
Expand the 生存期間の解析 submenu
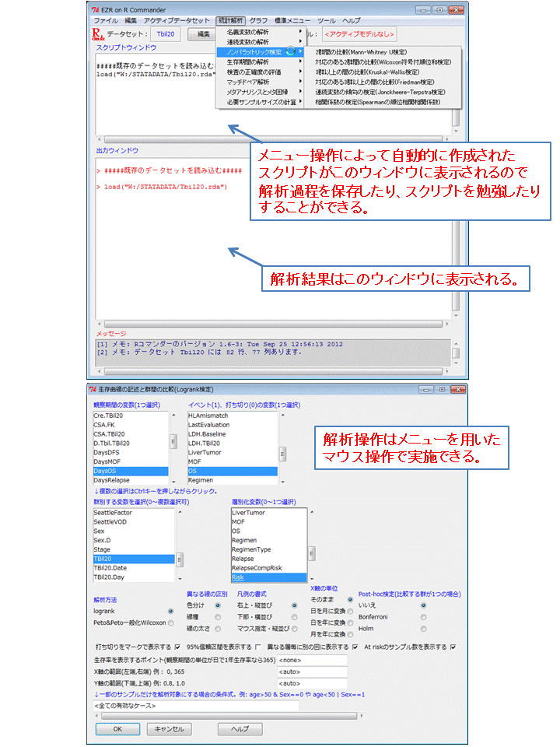[x=300, y=61]
